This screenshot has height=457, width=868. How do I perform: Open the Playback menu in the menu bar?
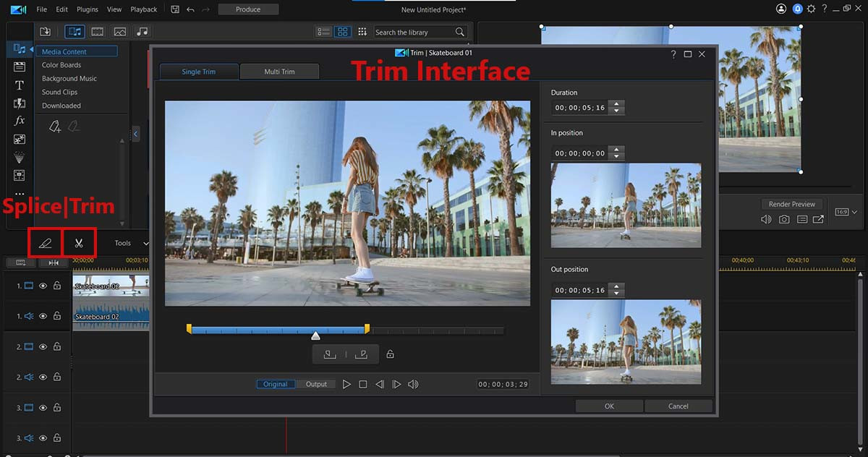coord(143,9)
